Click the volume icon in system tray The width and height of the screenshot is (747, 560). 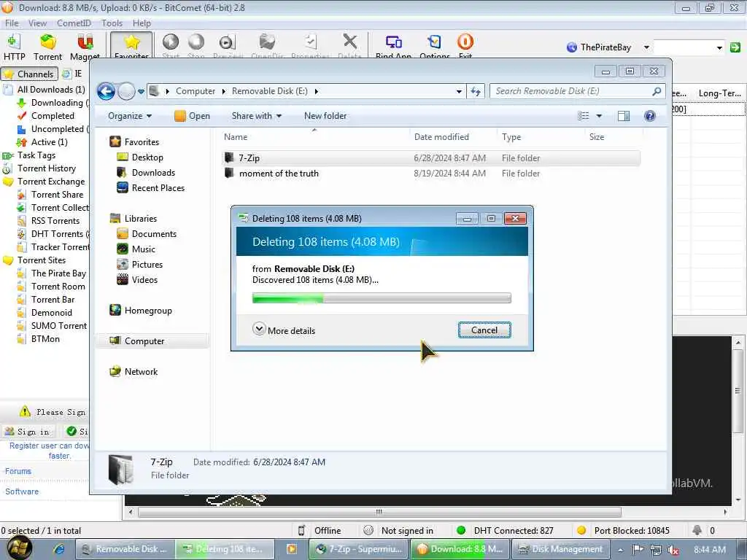673,550
